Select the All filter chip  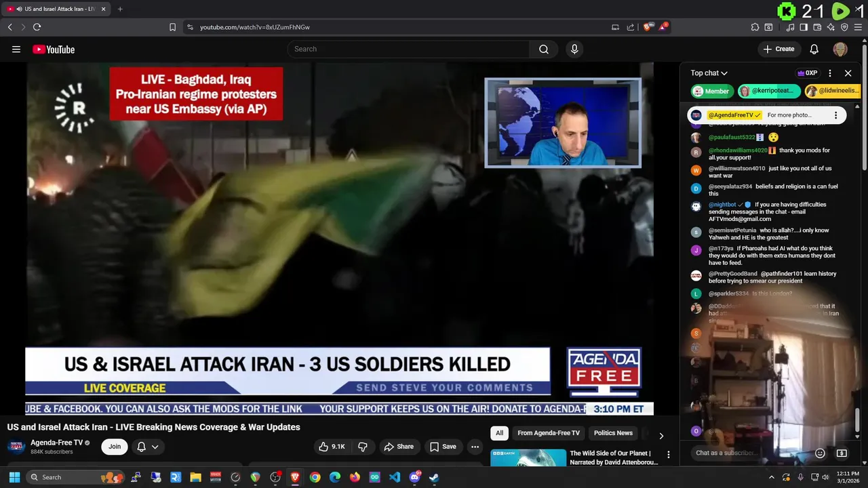coord(500,433)
